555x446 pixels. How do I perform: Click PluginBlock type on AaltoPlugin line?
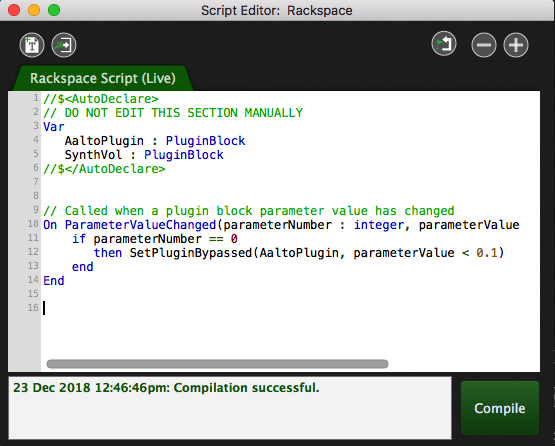coord(205,141)
